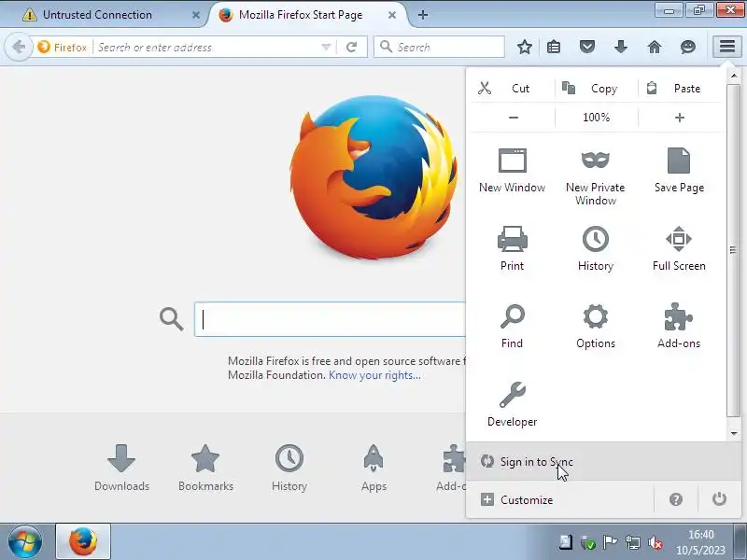Image resolution: width=747 pixels, height=560 pixels.
Task: Click Cut in the menu
Action: coord(512,88)
